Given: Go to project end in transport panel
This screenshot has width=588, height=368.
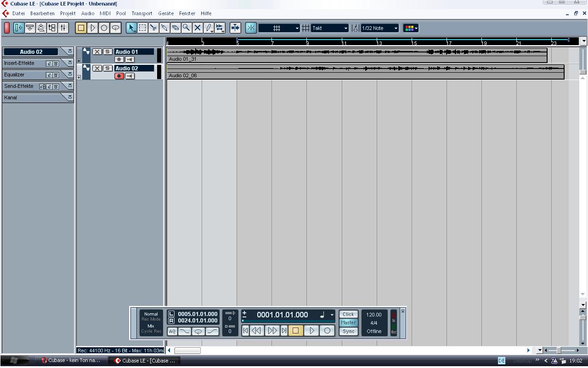Looking at the screenshot, I should point(284,330).
